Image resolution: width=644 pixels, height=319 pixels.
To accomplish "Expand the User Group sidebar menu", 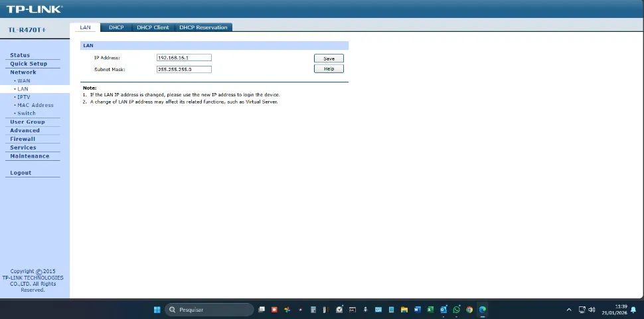I will pyautogui.click(x=27, y=122).
